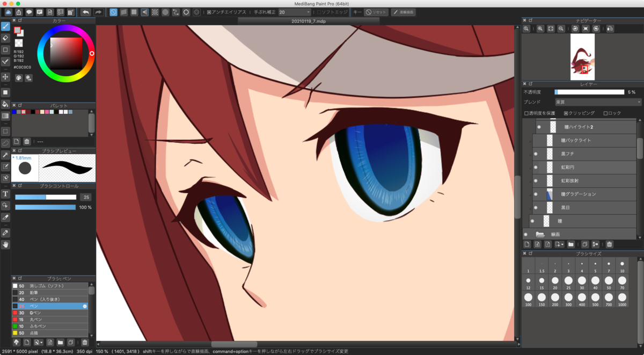Screen dimensions: 644x355
Task: Hide the 線画 folder
Action: point(526,235)
